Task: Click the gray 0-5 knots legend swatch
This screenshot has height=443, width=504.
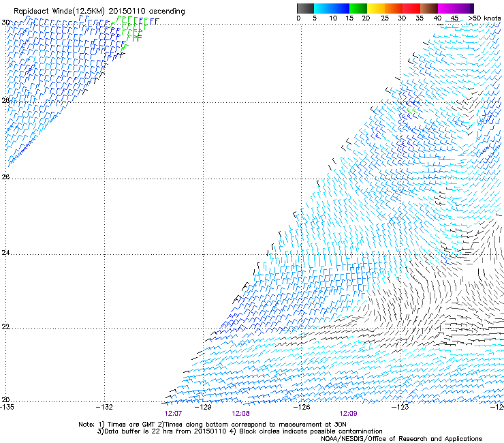Action: pyautogui.click(x=305, y=8)
